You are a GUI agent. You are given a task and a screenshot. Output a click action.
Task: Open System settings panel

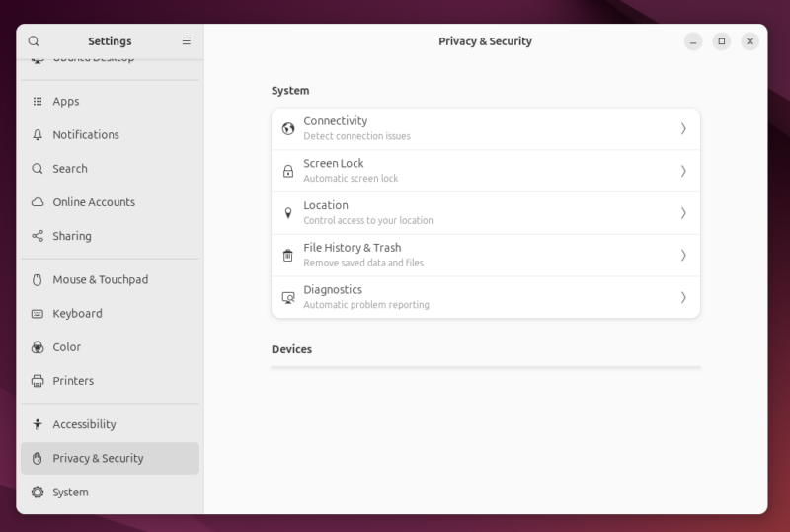[110, 493]
